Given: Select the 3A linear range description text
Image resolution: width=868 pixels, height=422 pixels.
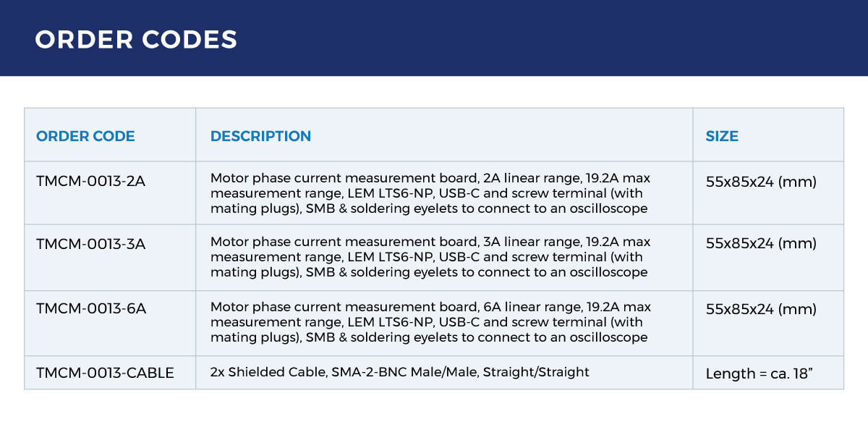Looking at the screenshot, I should (431, 257).
